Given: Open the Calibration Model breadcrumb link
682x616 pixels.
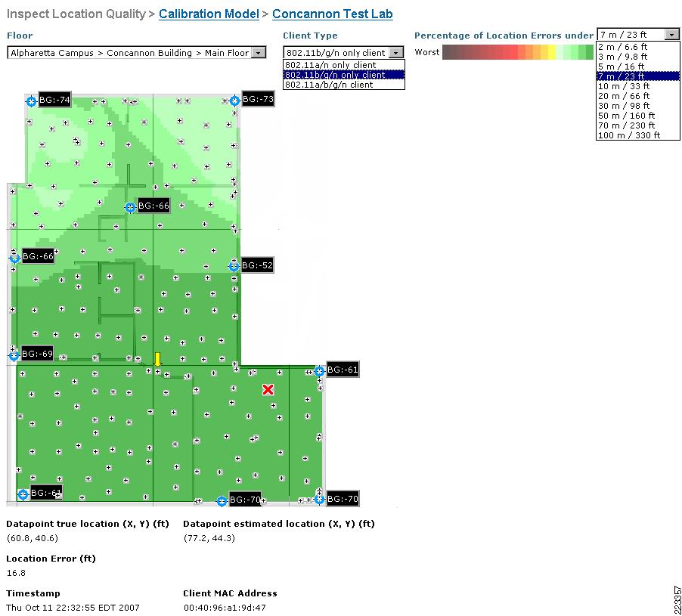Looking at the screenshot, I should (209, 14).
